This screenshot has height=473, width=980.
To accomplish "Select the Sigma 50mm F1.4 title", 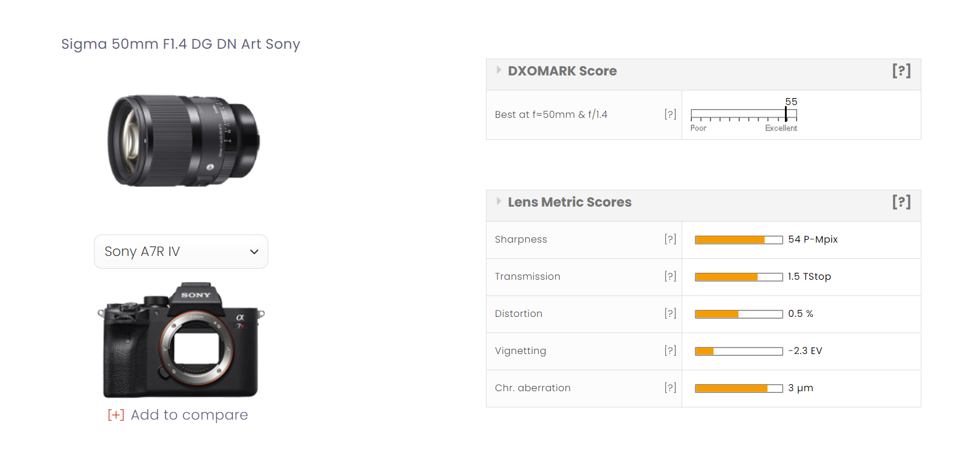I will [181, 44].
